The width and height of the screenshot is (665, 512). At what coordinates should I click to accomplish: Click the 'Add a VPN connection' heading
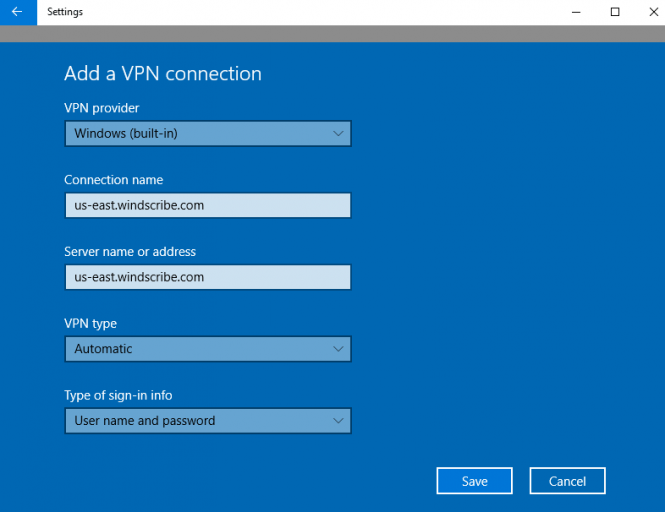(x=163, y=74)
